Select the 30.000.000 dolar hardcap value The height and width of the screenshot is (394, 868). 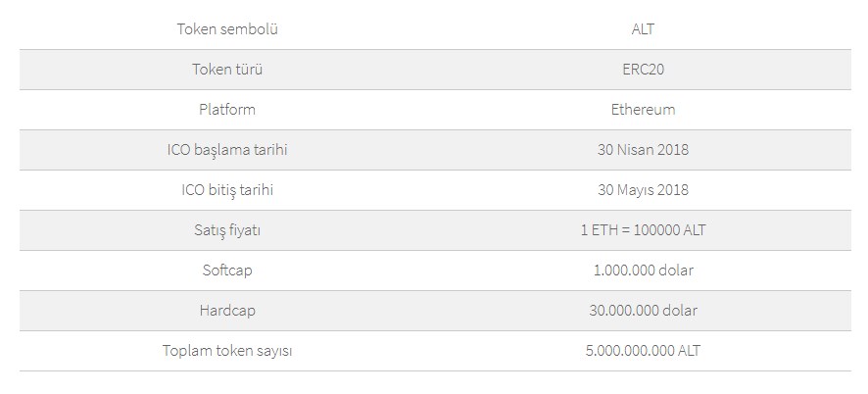[x=643, y=311]
